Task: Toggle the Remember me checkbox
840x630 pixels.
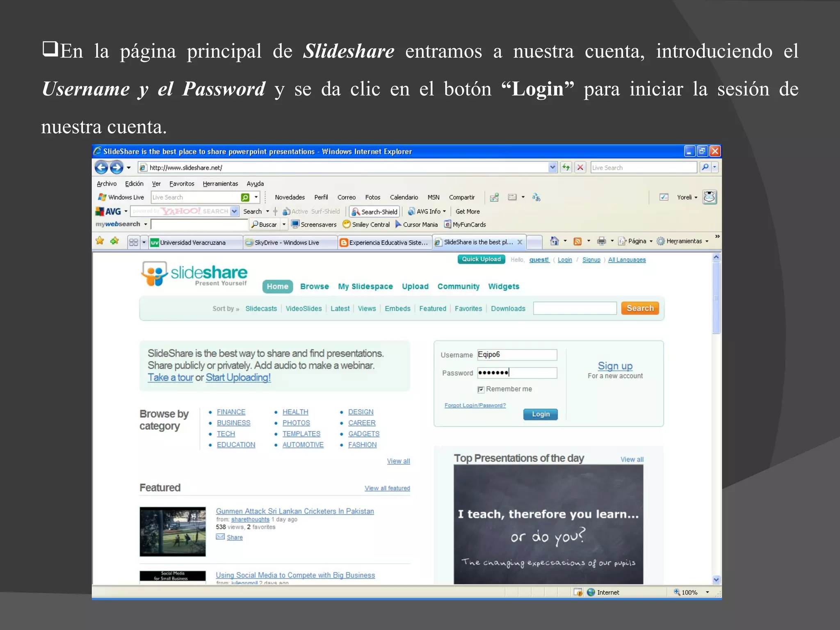Action: click(481, 389)
